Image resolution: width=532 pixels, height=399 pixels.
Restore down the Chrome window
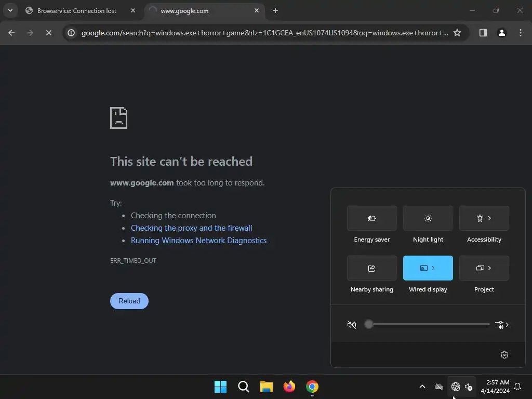pos(496,10)
